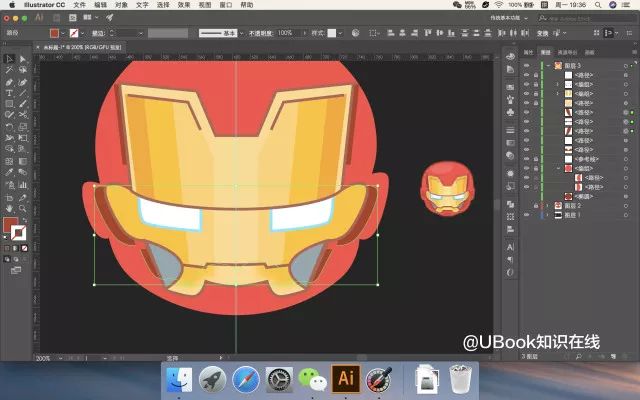Expand the 图层 1 layer
The image size is (640, 400).
click(548, 215)
